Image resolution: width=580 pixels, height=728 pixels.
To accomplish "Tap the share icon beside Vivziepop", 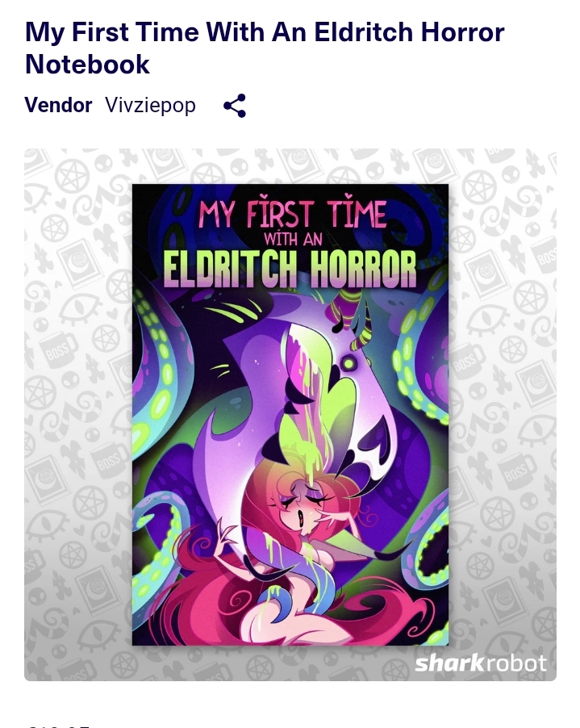I will click(x=235, y=106).
